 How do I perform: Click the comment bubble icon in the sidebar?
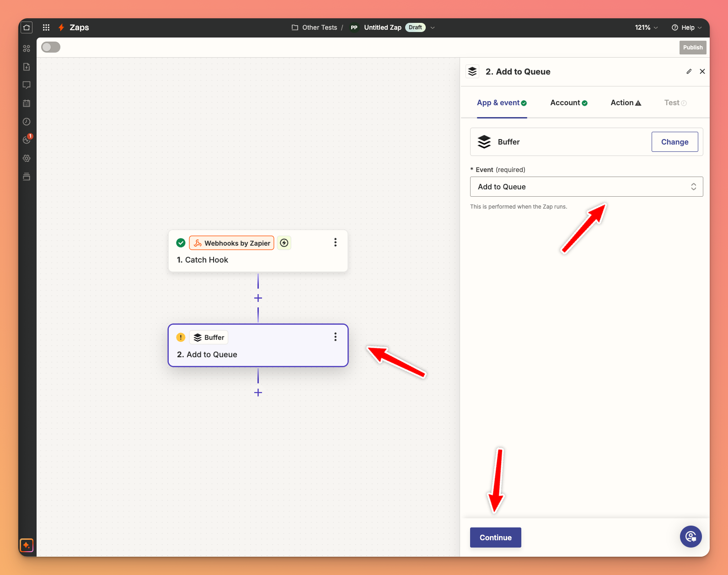(x=27, y=85)
